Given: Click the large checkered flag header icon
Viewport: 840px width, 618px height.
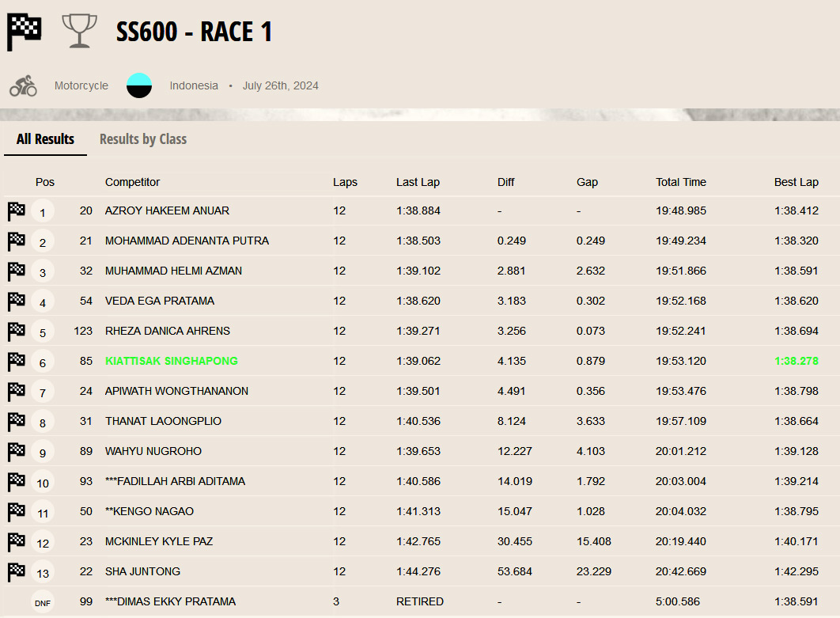Looking at the screenshot, I should (x=24, y=32).
